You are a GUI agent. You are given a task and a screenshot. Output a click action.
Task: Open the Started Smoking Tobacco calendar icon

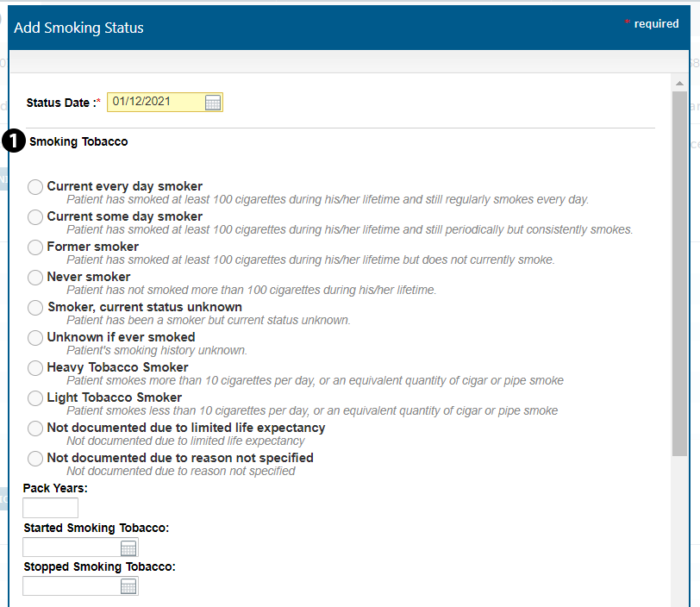[x=128, y=548]
